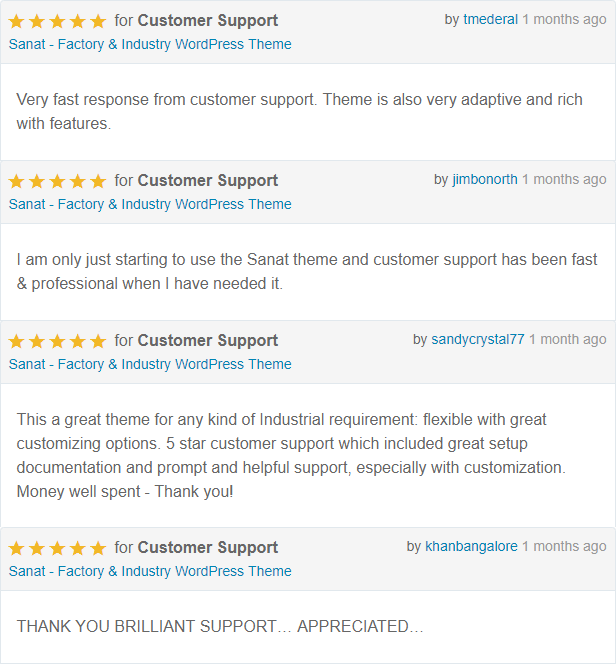This screenshot has width=616, height=664.
Task: Open the Sanat theme link under tmederal's review
Action: tap(150, 44)
